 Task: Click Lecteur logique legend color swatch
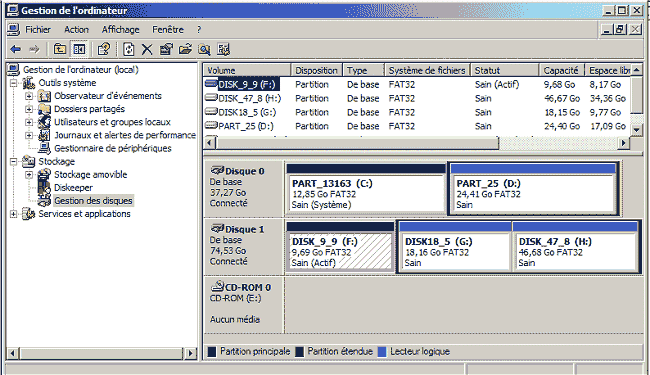pyautogui.click(x=382, y=352)
